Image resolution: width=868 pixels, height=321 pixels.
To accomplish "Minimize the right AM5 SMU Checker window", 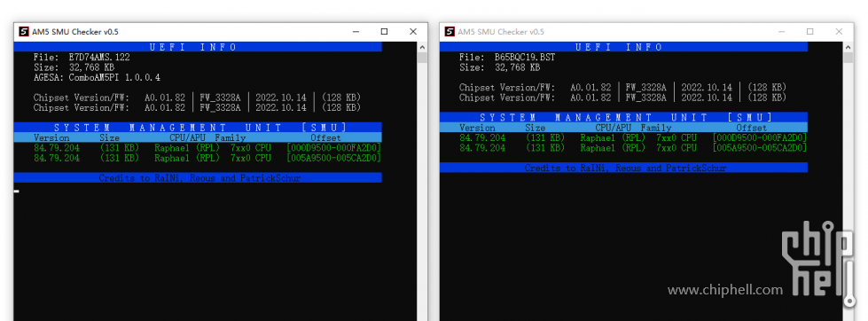I will [782, 32].
